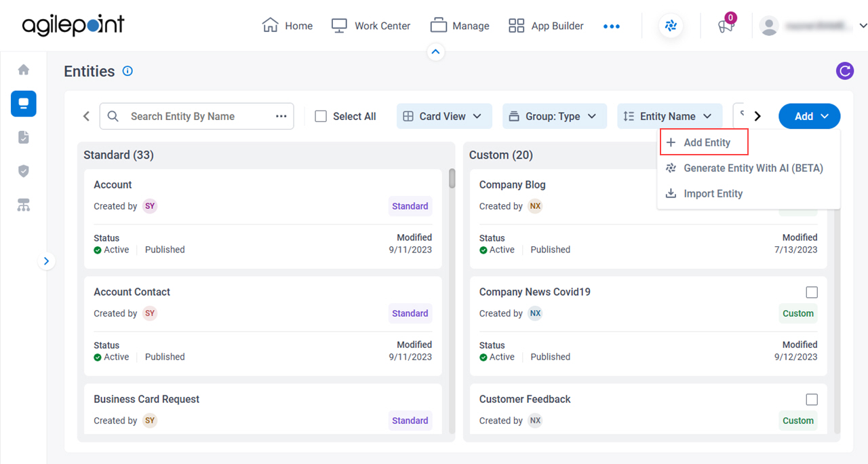Open App Builder in top navigation
Viewport: 868px width, 464px height.
click(x=546, y=26)
